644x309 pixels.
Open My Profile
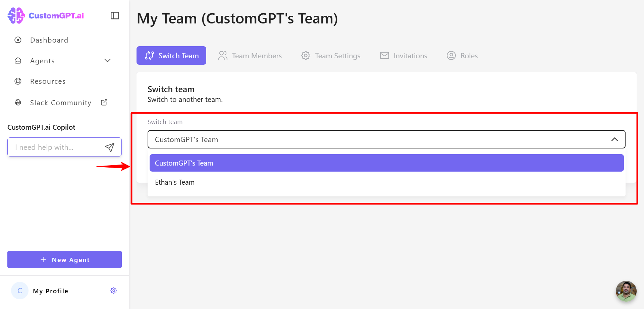click(x=50, y=291)
